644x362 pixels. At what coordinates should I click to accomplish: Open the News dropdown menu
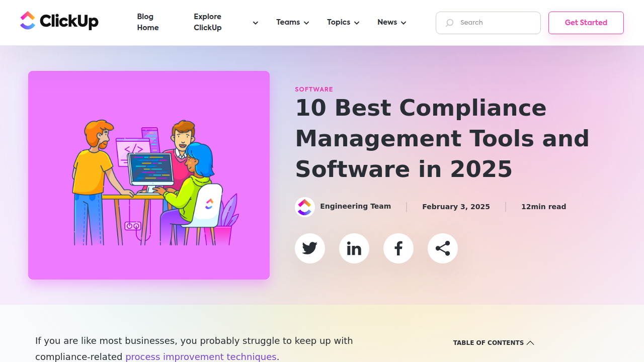click(x=392, y=22)
